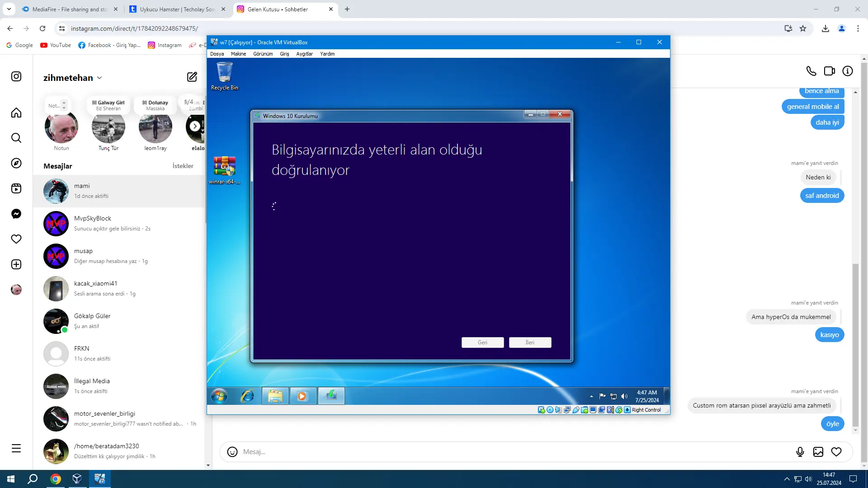Start an audio call with phone icon
Screen dimensions: 868x488
(x=811, y=71)
